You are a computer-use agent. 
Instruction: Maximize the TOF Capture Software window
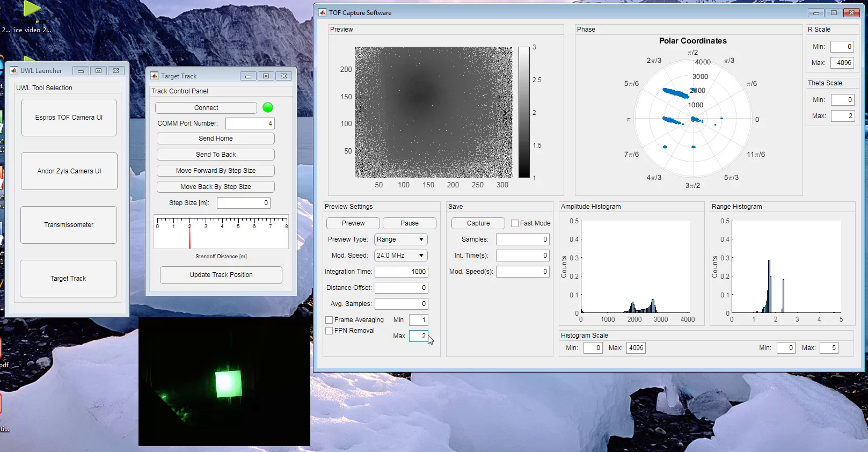click(x=834, y=12)
